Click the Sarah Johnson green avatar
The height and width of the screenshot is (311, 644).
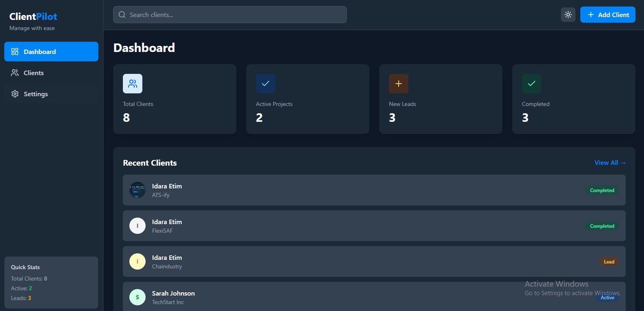pos(137,297)
